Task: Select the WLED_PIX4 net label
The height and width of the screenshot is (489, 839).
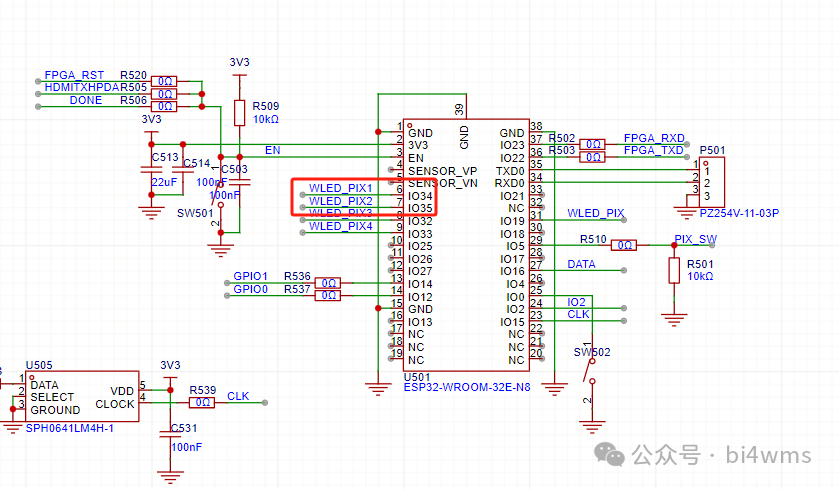Action: coord(340,226)
